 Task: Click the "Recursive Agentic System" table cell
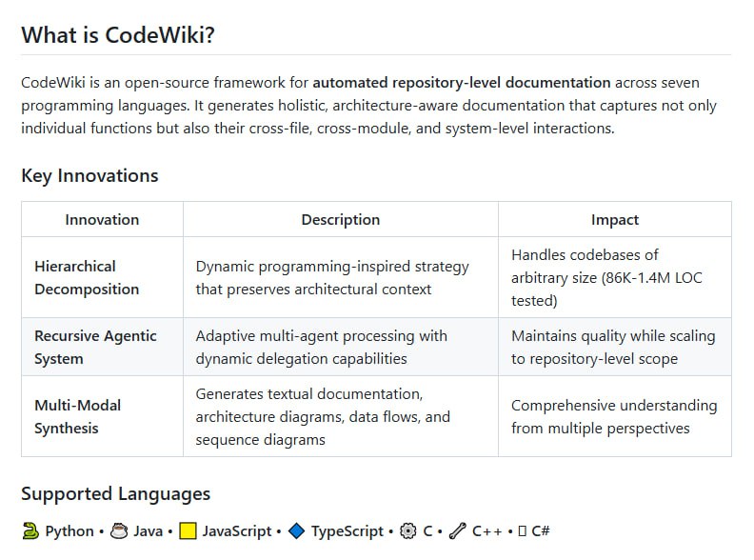[95, 347]
